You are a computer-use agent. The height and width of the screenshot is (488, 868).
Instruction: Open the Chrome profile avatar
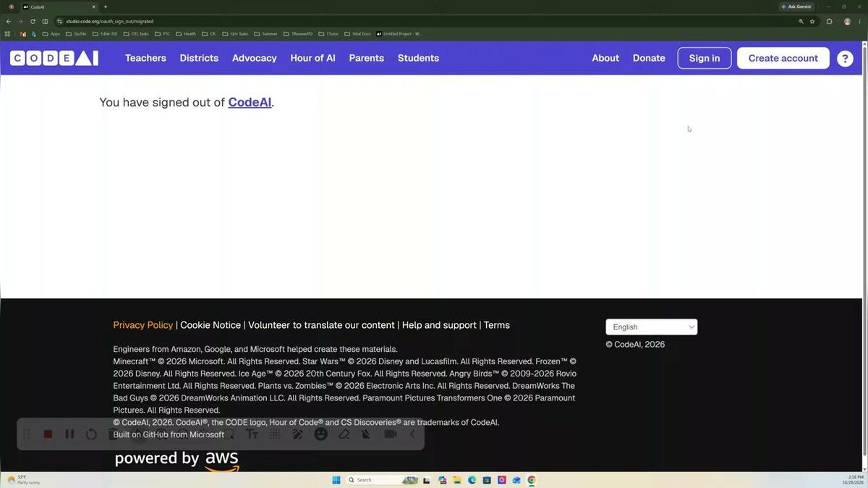click(847, 22)
